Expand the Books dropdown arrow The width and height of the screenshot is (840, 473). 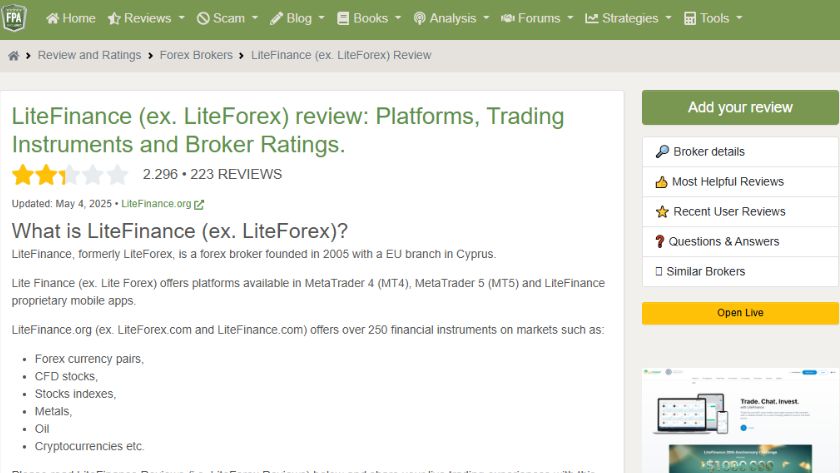click(x=398, y=18)
